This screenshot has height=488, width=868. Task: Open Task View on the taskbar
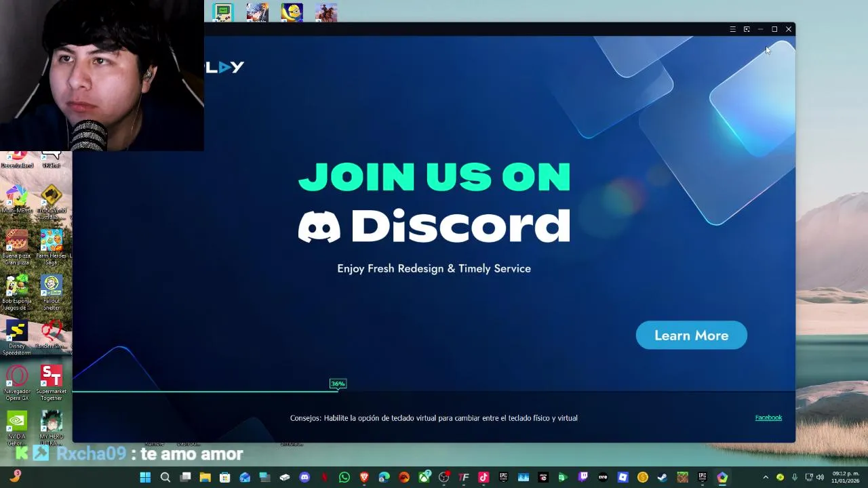(x=185, y=477)
